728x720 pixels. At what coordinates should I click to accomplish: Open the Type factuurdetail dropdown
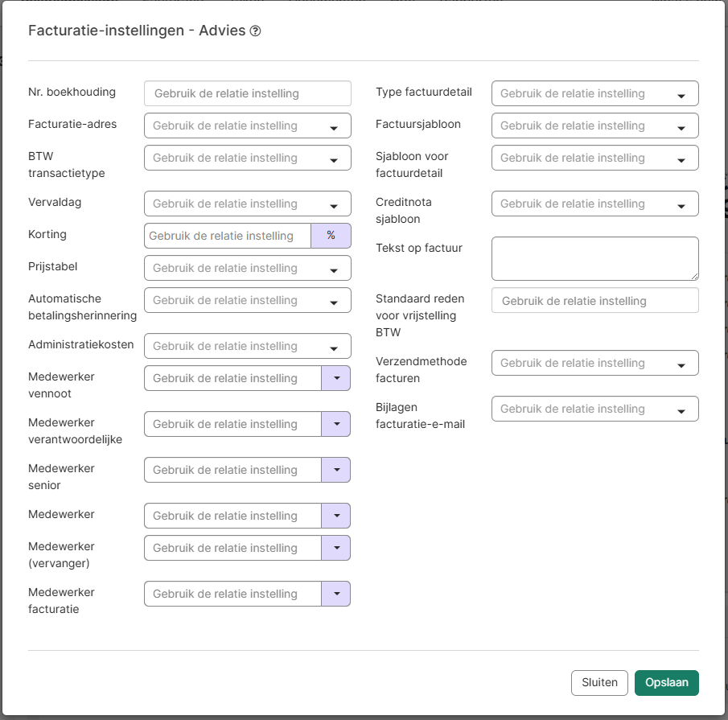[x=594, y=93]
